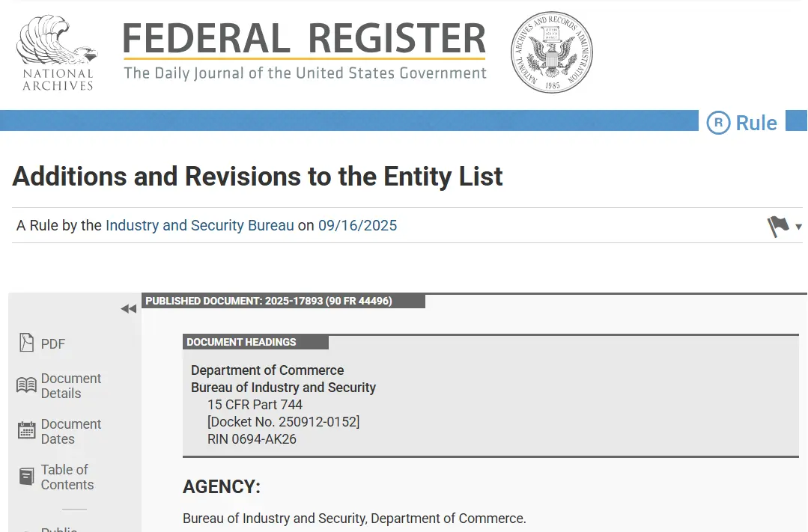This screenshot has width=808, height=532.
Task: Go to Document Dates in the sidebar
Action: coord(71,432)
